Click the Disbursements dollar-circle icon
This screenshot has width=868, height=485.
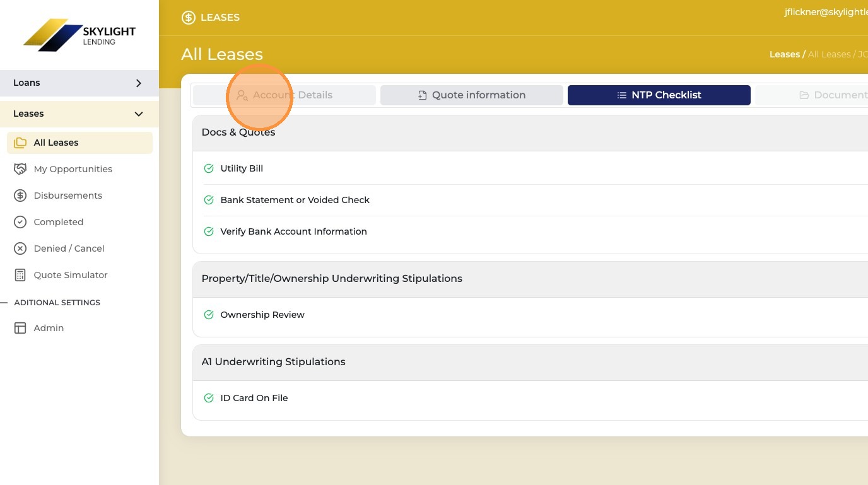click(x=20, y=196)
